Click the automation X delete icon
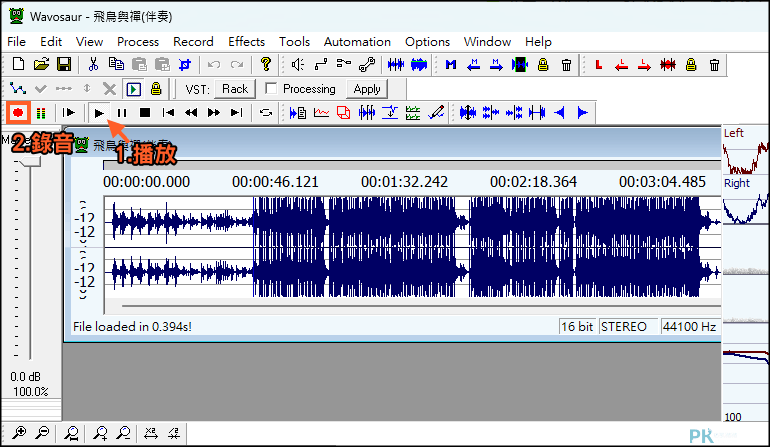 tap(110, 89)
